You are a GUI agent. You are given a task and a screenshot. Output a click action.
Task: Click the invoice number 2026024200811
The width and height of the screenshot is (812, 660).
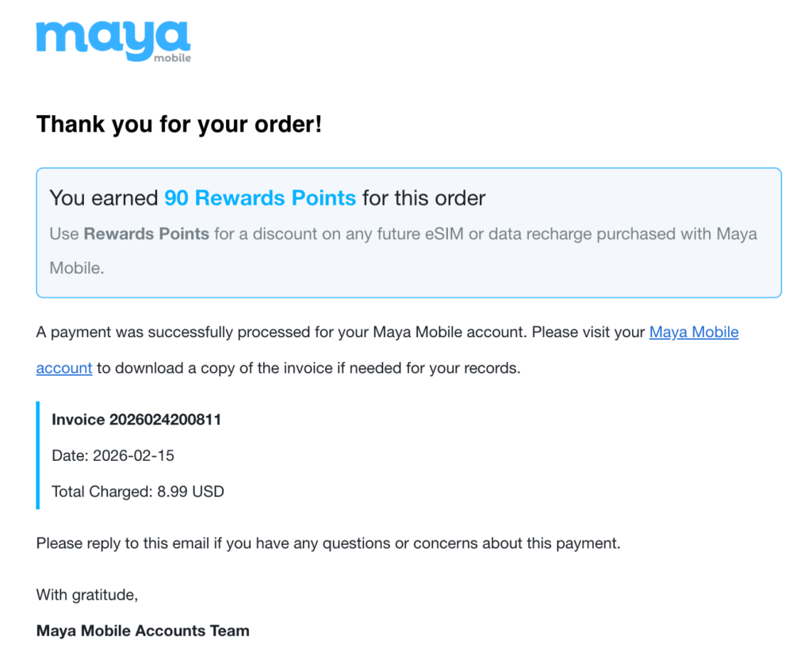click(x=165, y=420)
